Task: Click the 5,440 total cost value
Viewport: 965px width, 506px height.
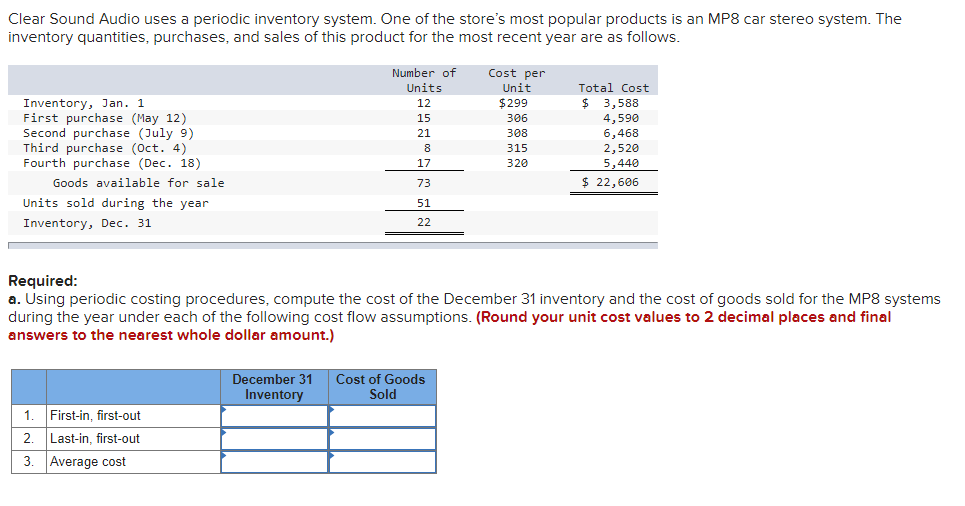Action: click(x=621, y=163)
